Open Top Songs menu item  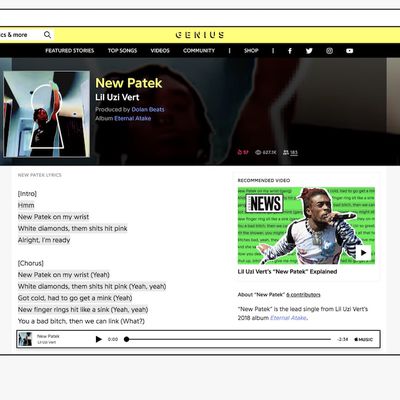pos(122,51)
